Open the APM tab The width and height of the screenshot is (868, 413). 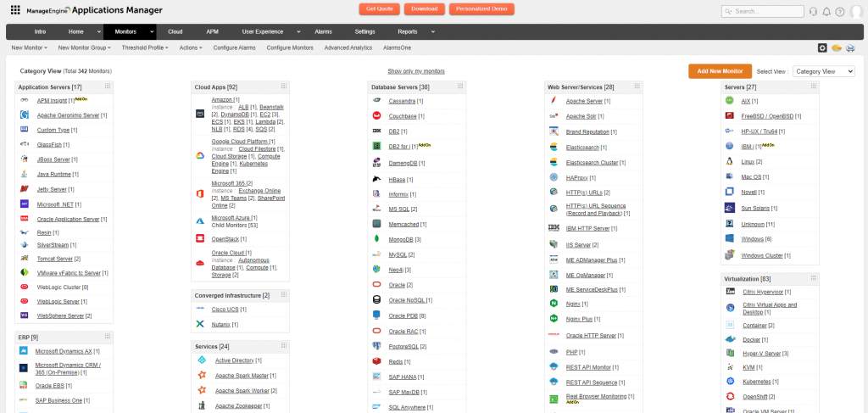point(213,32)
